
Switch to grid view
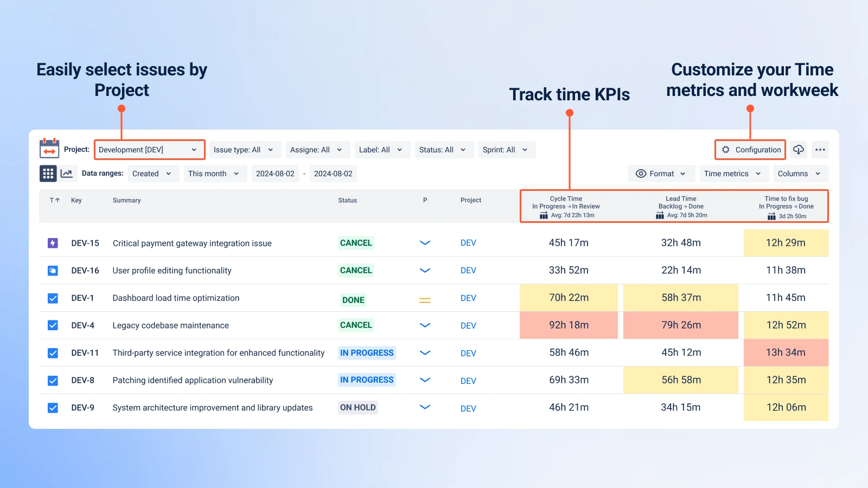tap(48, 174)
